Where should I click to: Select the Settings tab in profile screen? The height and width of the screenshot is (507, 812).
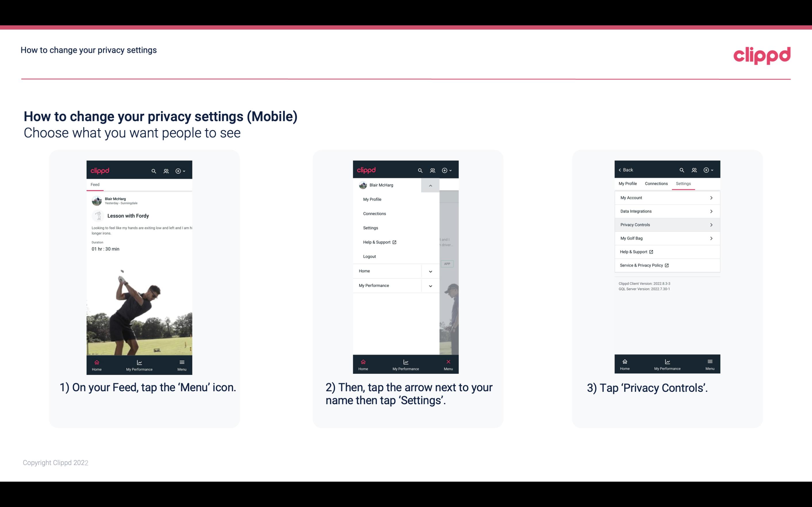click(683, 183)
